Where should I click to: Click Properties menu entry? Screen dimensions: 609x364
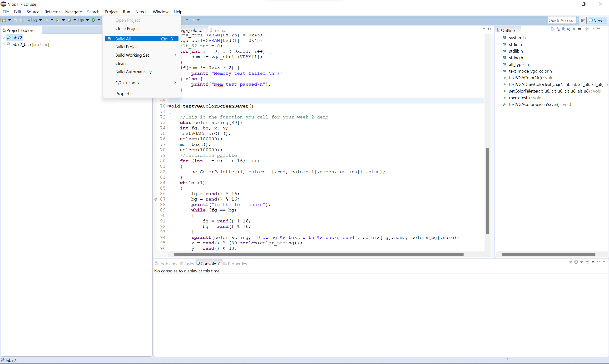pyautogui.click(x=124, y=93)
